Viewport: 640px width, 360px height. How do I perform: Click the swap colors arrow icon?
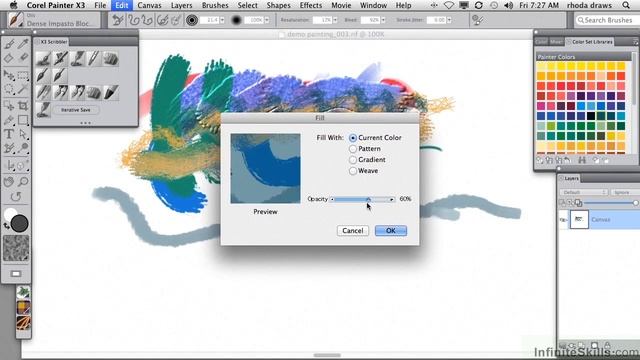click(x=6, y=226)
